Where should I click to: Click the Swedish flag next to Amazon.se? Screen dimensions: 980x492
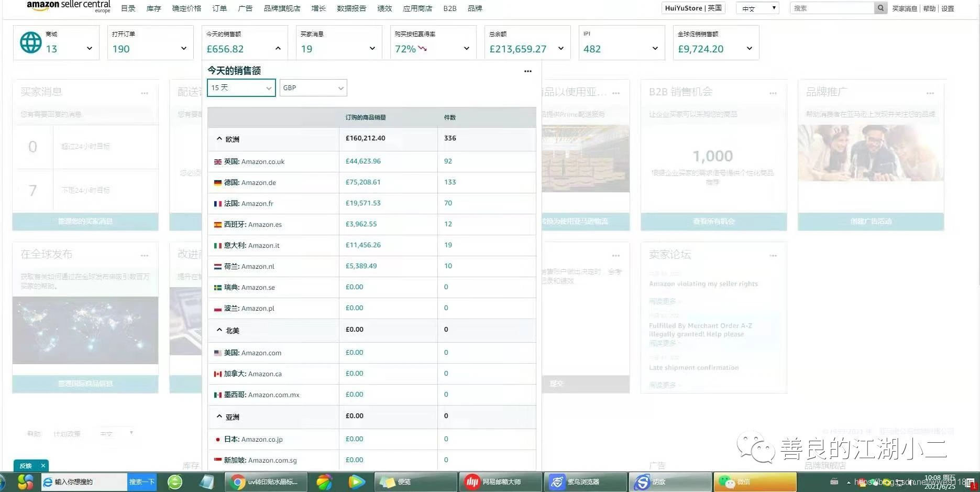coord(218,288)
